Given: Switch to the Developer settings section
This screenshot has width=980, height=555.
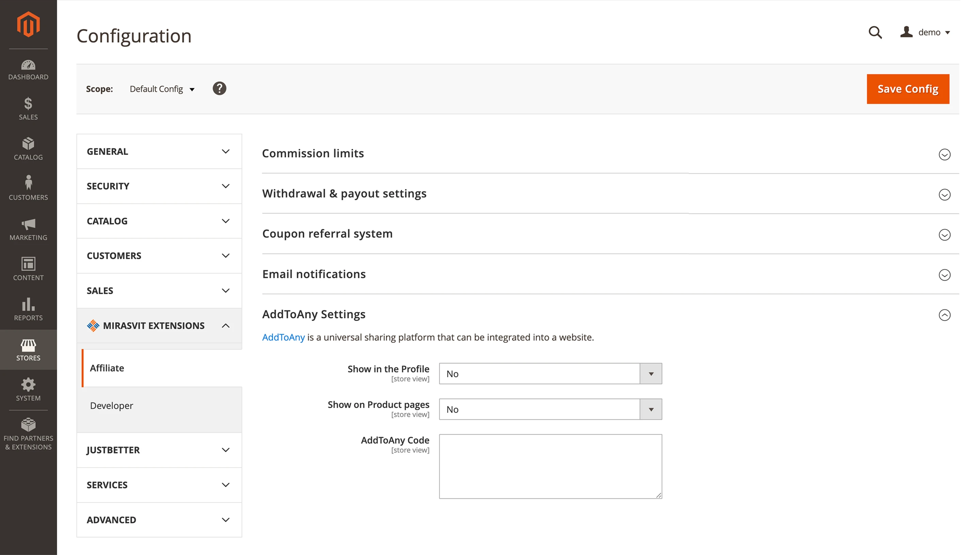Looking at the screenshot, I should [x=111, y=406].
